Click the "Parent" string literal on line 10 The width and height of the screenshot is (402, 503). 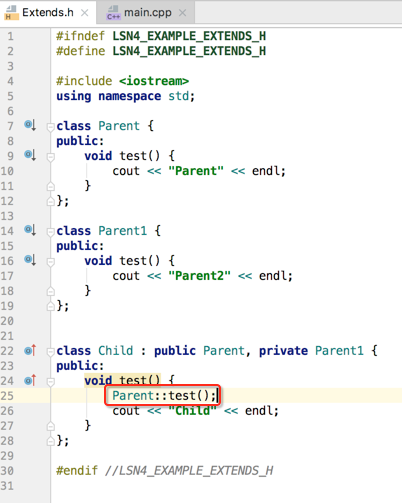pos(196,171)
